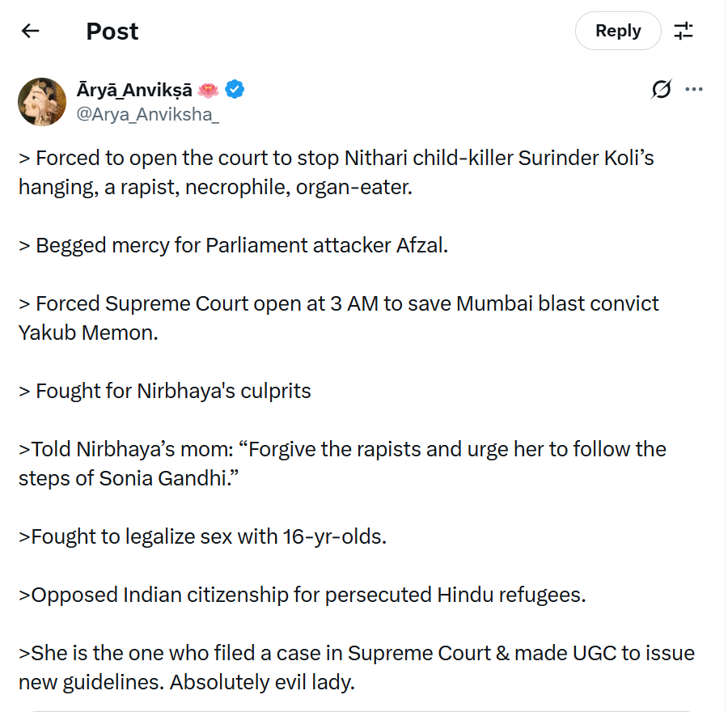
Task: Click the "Absolutely evil lady" text
Action: 262,682
